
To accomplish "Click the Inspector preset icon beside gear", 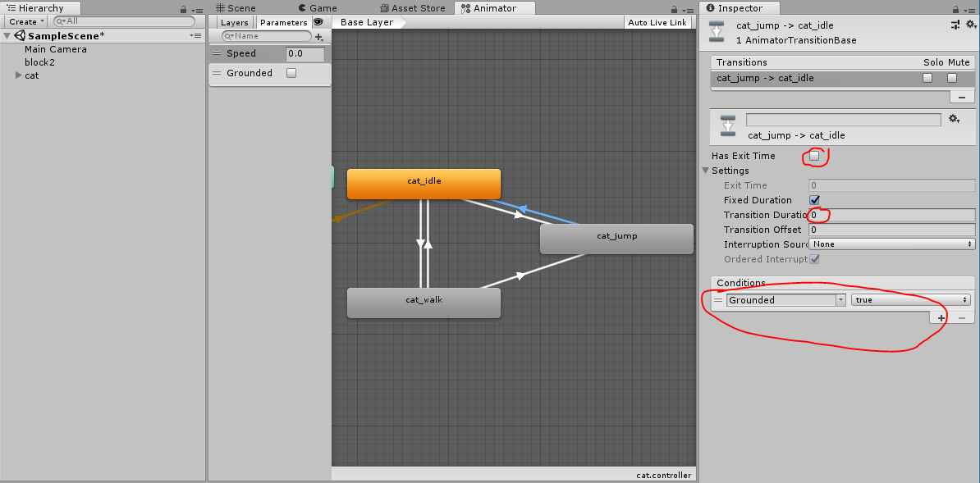I will pos(955,25).
